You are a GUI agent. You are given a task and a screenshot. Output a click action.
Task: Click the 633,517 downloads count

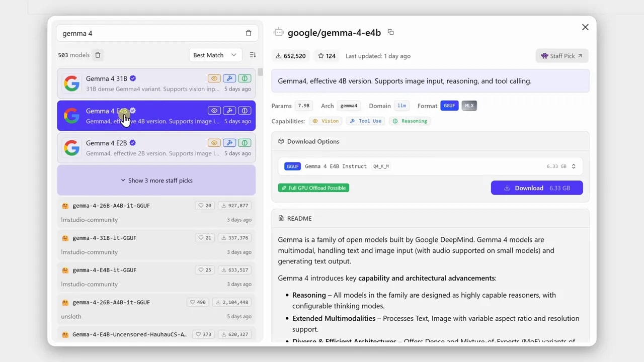[235, 270]
